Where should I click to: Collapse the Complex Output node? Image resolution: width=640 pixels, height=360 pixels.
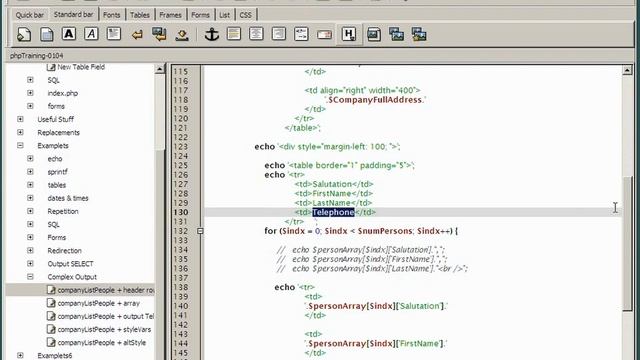(x=30, y=277)
